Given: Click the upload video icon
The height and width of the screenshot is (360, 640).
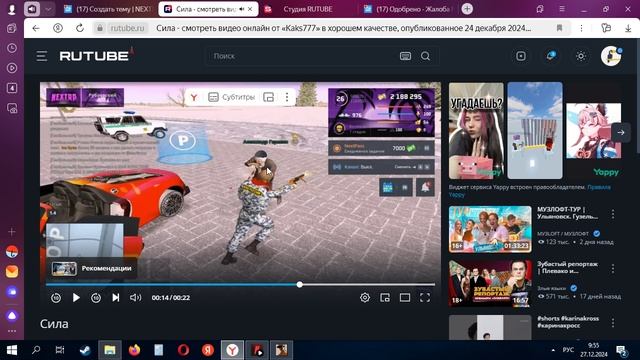Looking at the screenshot, I should pos(521,56).
